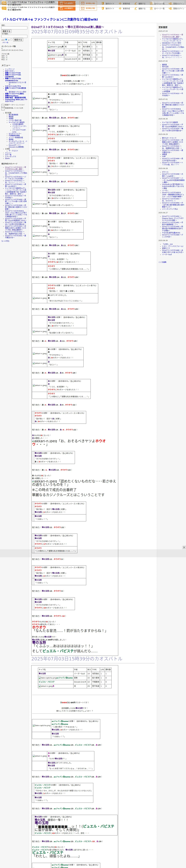Open メンバー専用掲示板 link
Image resolution: width=186 pixels, height=868 pixels.
tap(16, 137)
